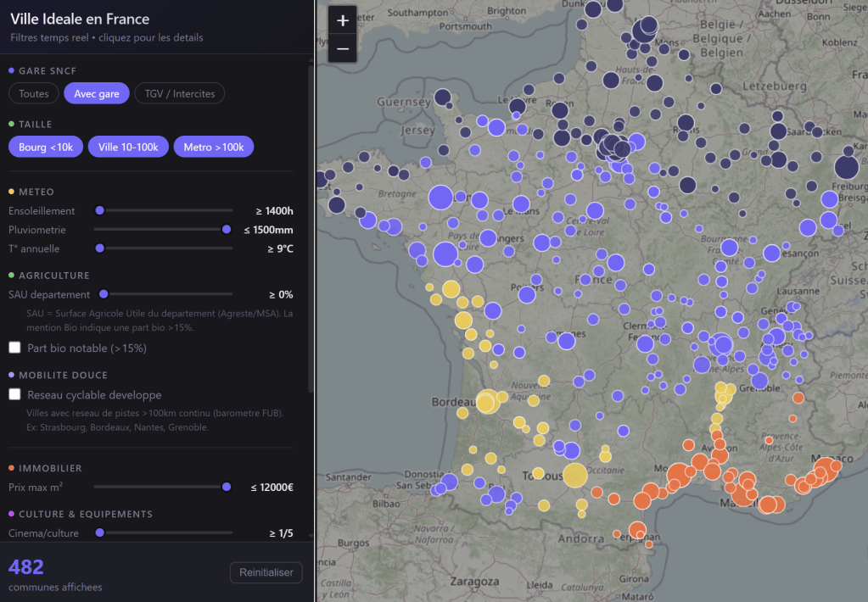This screenshot has height=602, width=868.
Task: Click the large yellow Toulouse city marker
Action: click(574, 476)
